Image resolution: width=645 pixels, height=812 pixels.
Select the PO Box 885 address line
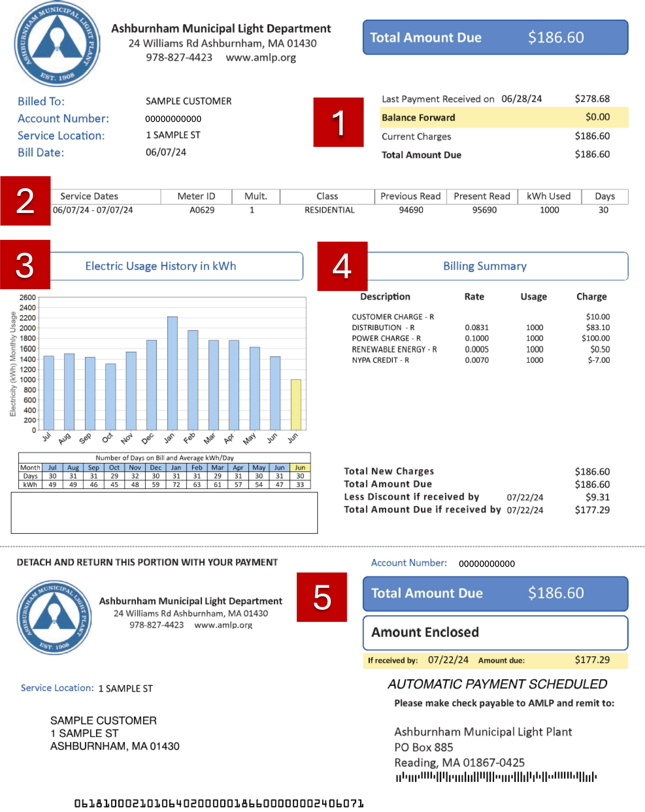point(423,747)
